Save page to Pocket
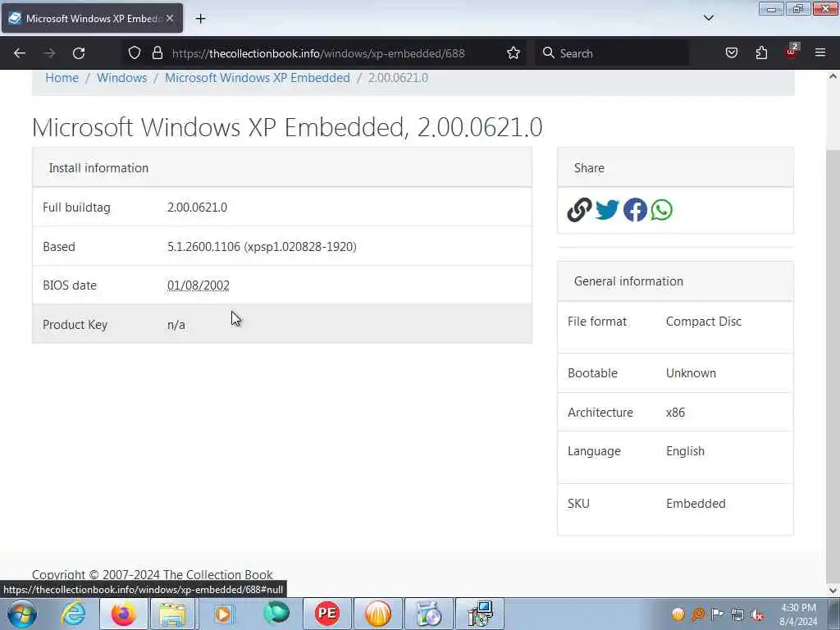This screenshot has width=840, height=630. pyautogui.click(x=731, y=53)
